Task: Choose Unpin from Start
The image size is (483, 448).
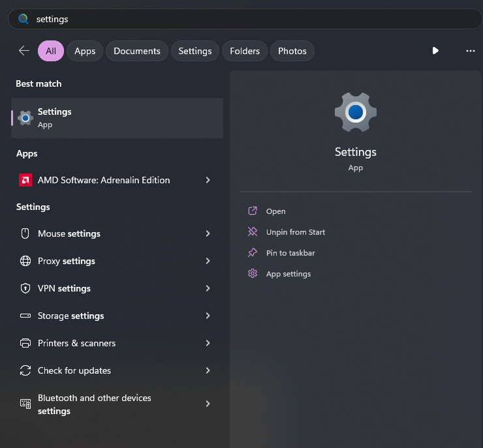Action: click(x=295, y=232)
